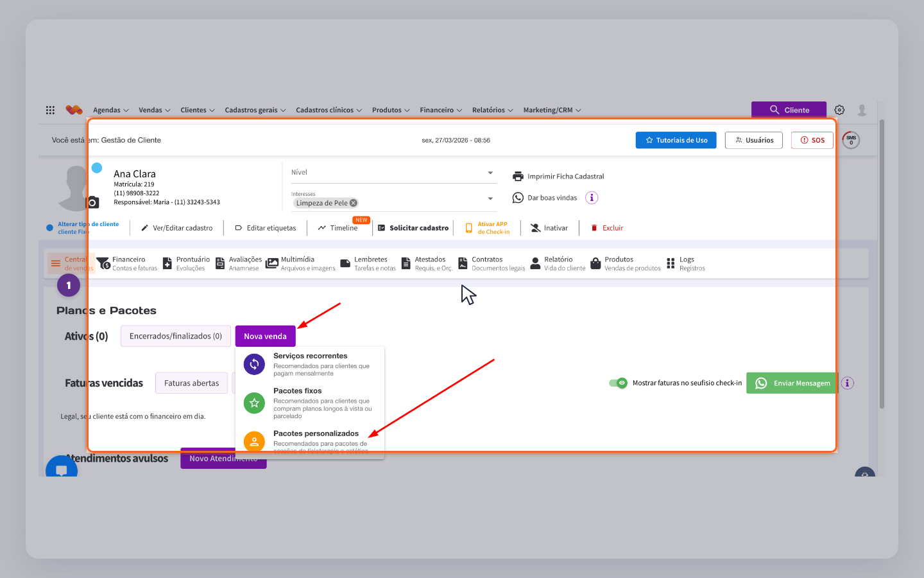924x578 pixels.
Task: Click the purple info icon beside Dar boas vindas
Action: [592, 198]
